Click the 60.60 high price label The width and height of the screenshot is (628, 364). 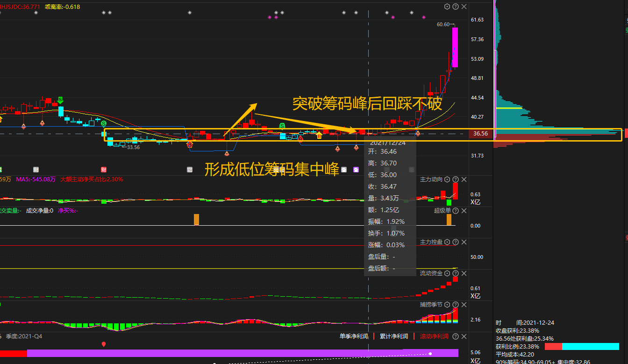pos(443,24)
